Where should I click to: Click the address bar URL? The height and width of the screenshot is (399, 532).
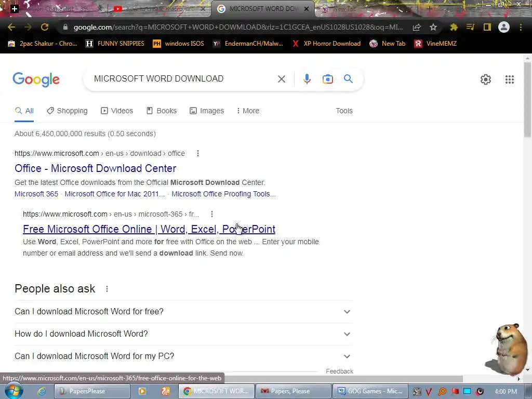pos(238,27)
